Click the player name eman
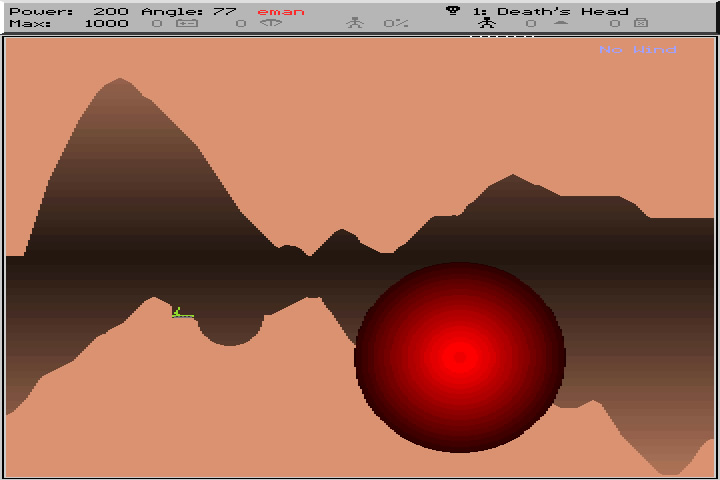720x480 pixels. click(x=281, y=12)
